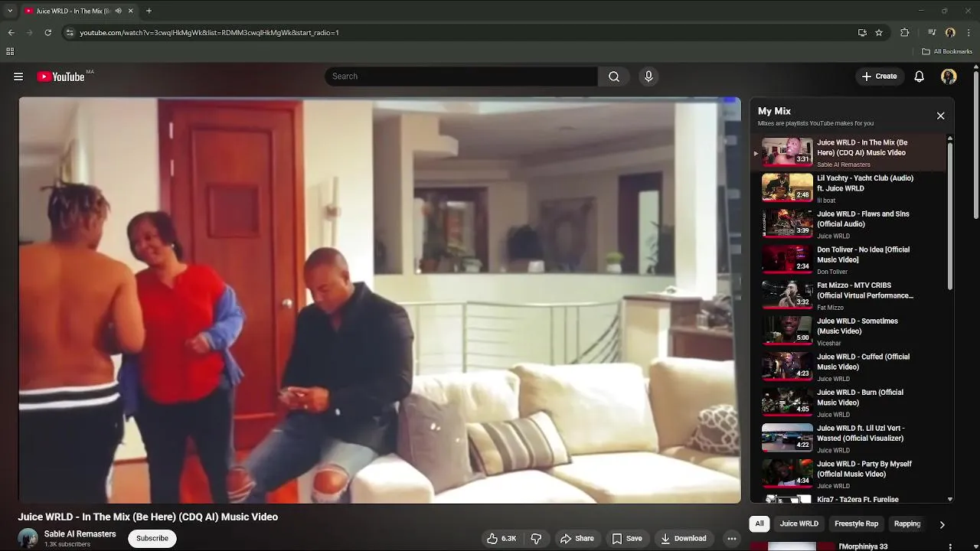980x551 pixels.
Task: Click the search magnifier button
Action: coord(614,77)
